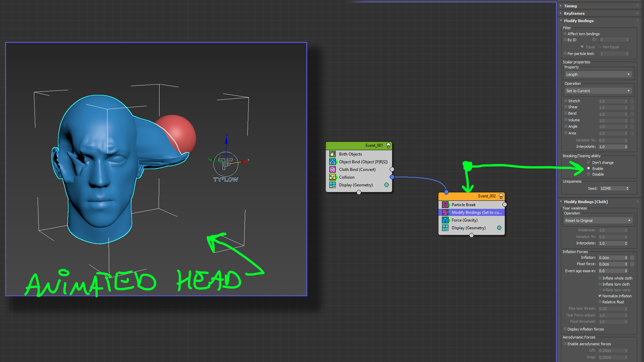Enable the By ID filter checkbox

click(565, 40)
